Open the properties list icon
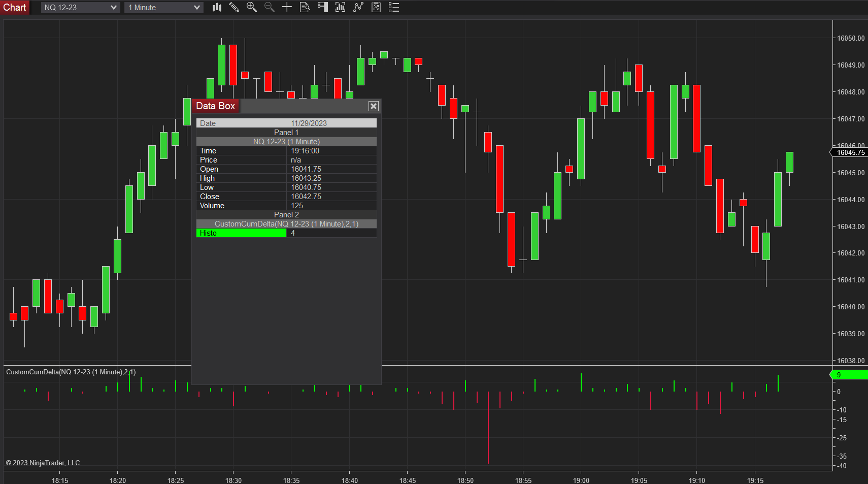The height and width of the screenshot is (484, 868). point(394,7)
